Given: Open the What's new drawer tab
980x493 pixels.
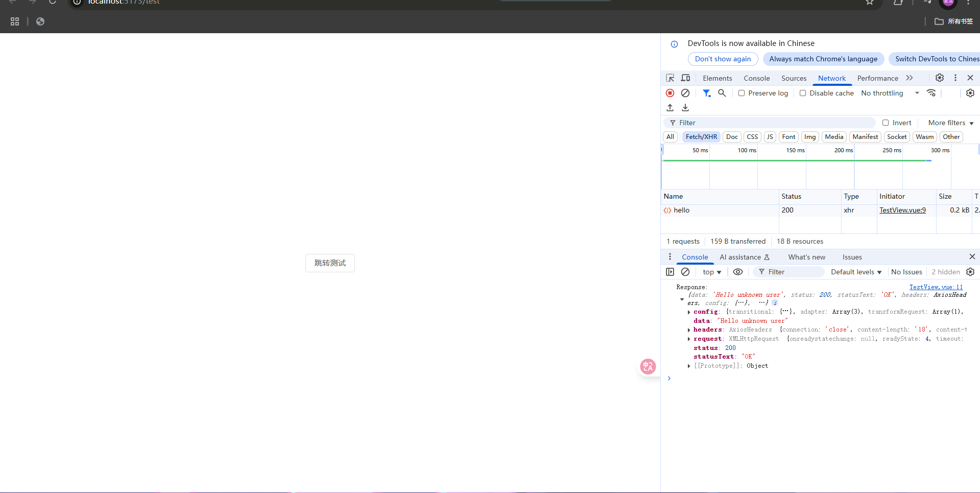Looking at the screenshot, I should point(806,257).
